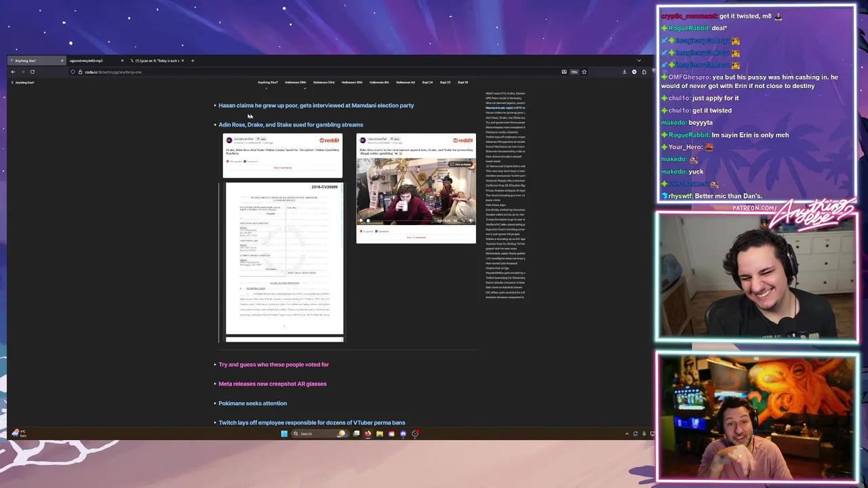Open the Try and guess who voted heading
868x488 pixels.
pyautogui.click(x=273, y=365)
